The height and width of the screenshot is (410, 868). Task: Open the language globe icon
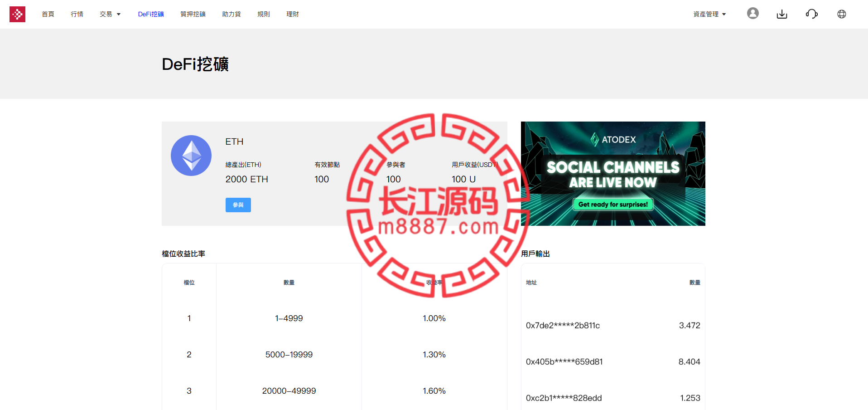[842, 14]
